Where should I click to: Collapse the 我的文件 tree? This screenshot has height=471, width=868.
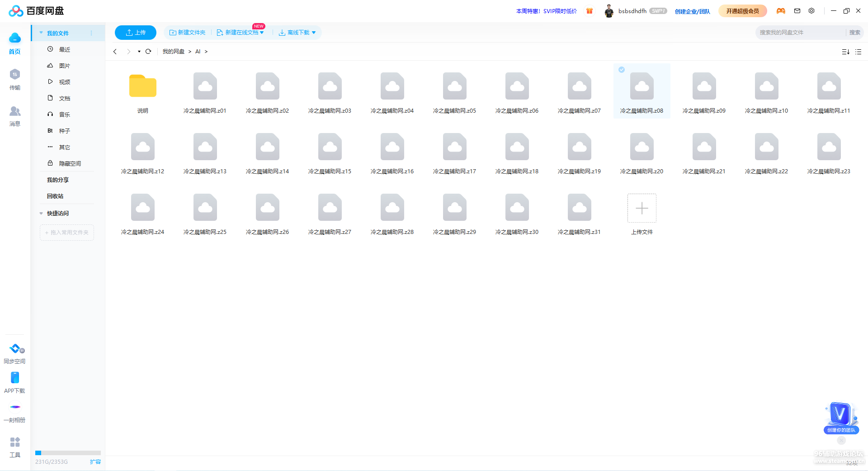pos(41,33)
